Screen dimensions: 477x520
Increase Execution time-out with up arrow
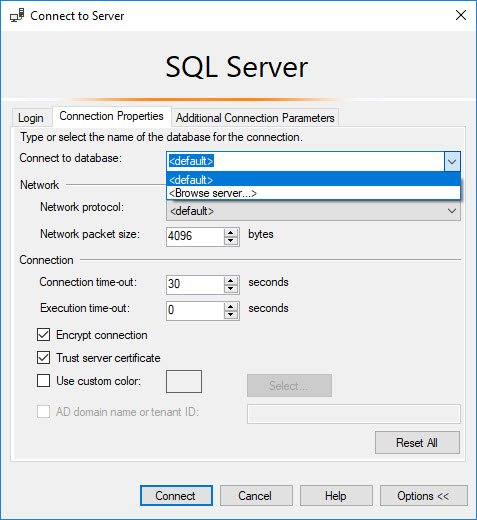231,306
